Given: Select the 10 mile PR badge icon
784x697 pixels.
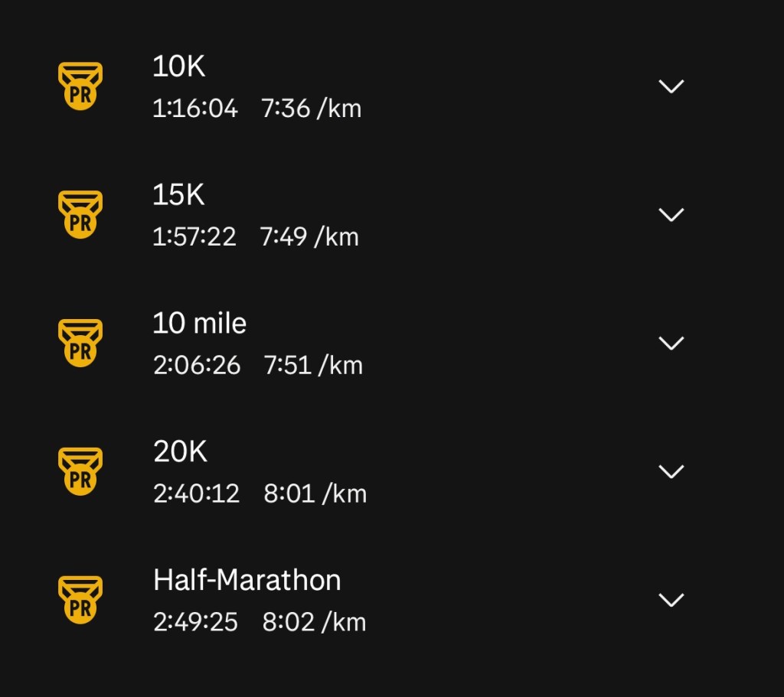Looking at the screenshot, I should [x=80, y=343].
